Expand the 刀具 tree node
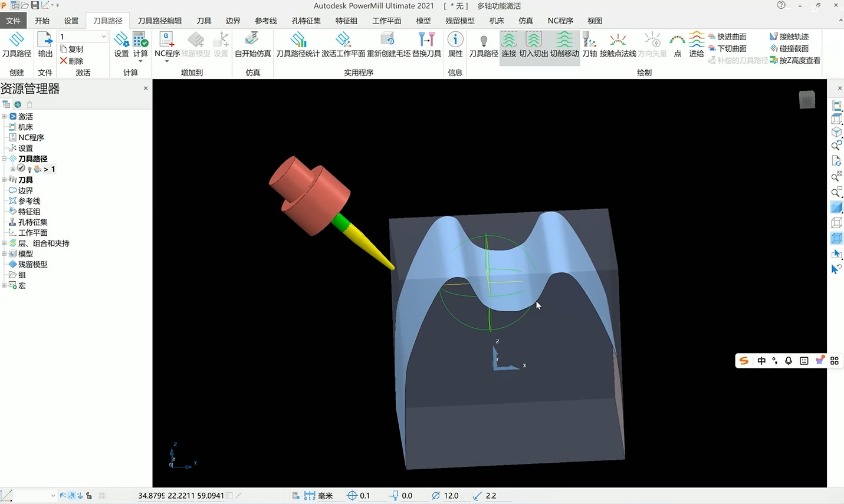This screenshot has height=504, width=844. click(x=4, y=180)
